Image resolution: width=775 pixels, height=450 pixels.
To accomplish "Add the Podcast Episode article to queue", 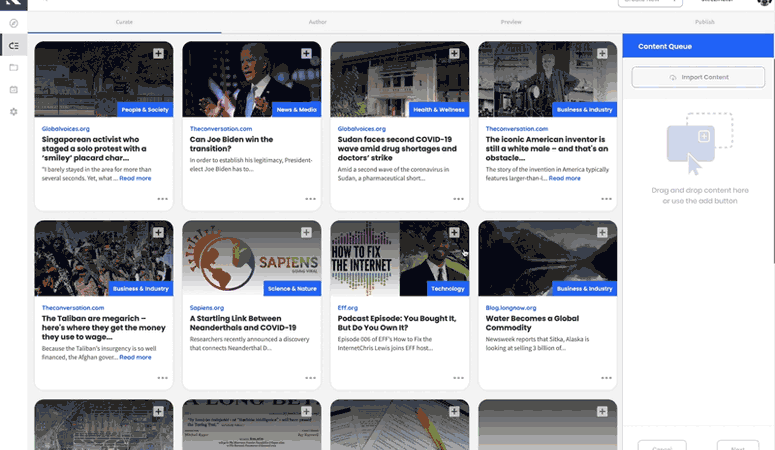I will click(454, 232).
